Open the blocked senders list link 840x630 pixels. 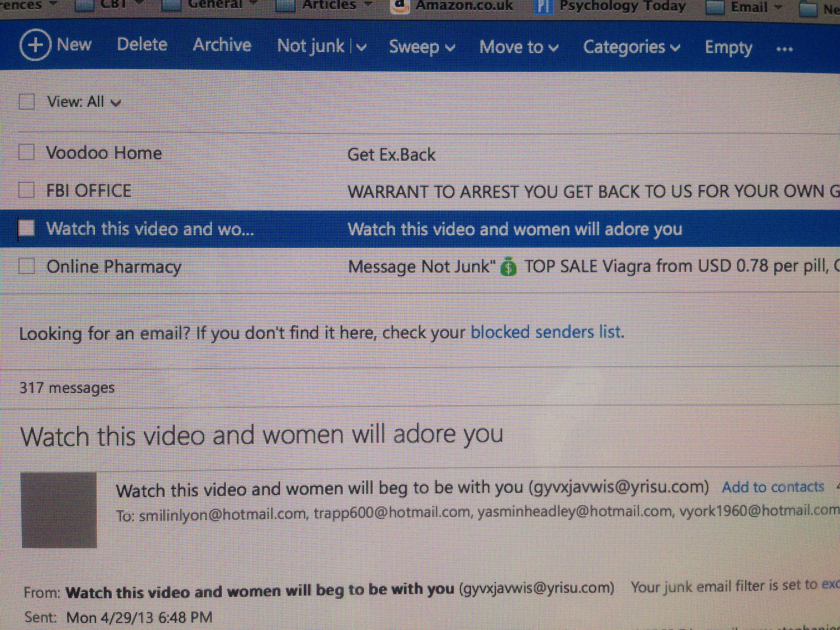click(546, 332)
